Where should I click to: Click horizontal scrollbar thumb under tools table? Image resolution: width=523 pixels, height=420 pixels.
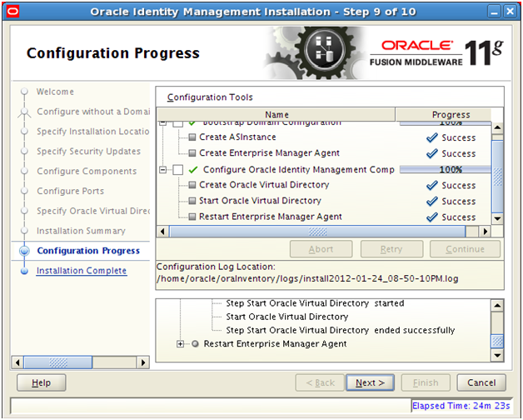pos(317,231)
